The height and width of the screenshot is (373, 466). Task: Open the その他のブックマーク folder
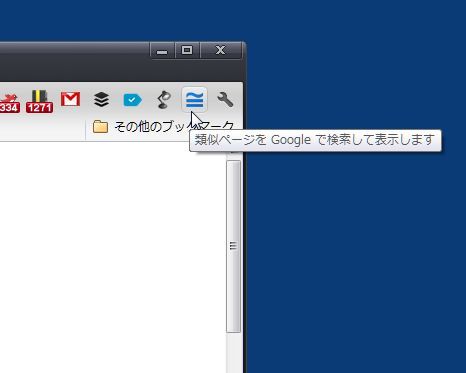[x=164, y=127]
